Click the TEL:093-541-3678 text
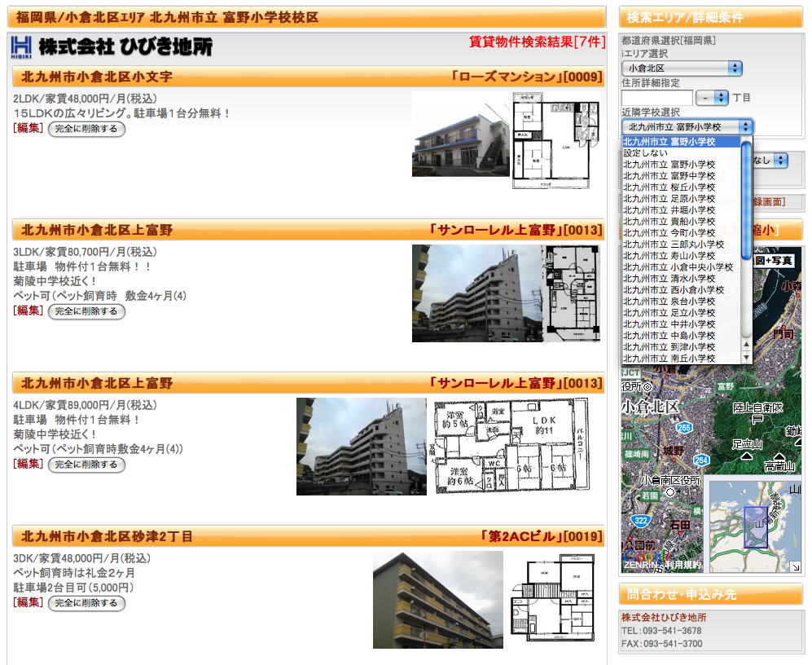Screen dimensions: 812x665 661,631
